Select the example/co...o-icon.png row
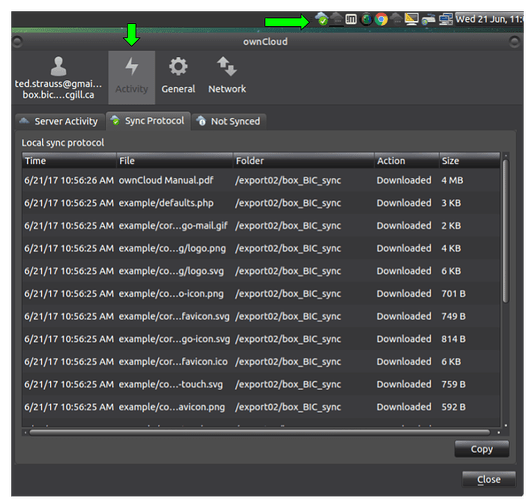 pos(261,294)
